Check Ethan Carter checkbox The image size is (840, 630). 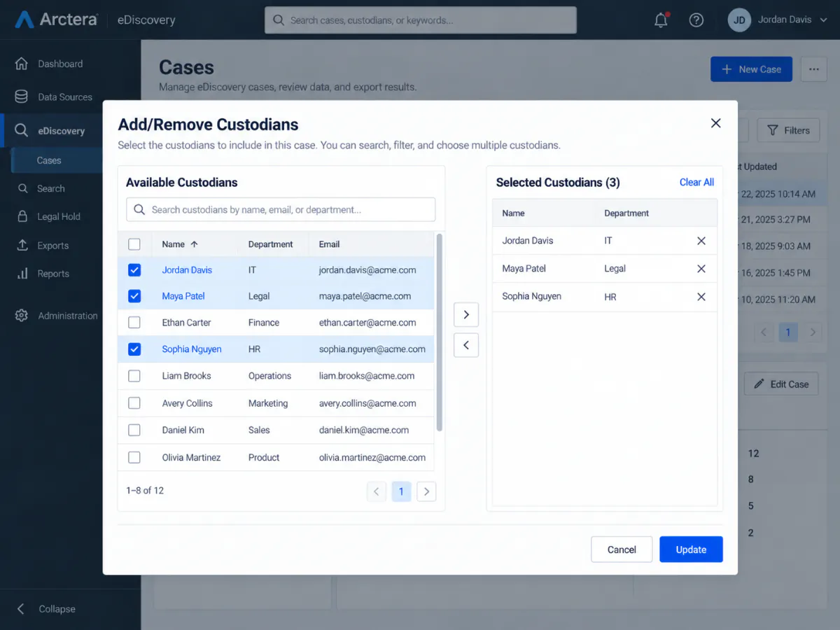pos(134,323)
